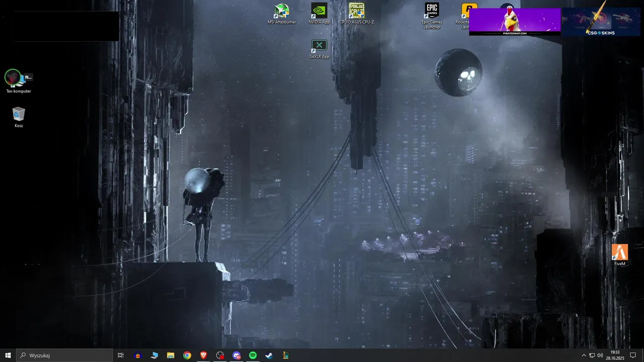644x362 pixels.
Task: Open the network status tray icon
Action: point(592,355)
